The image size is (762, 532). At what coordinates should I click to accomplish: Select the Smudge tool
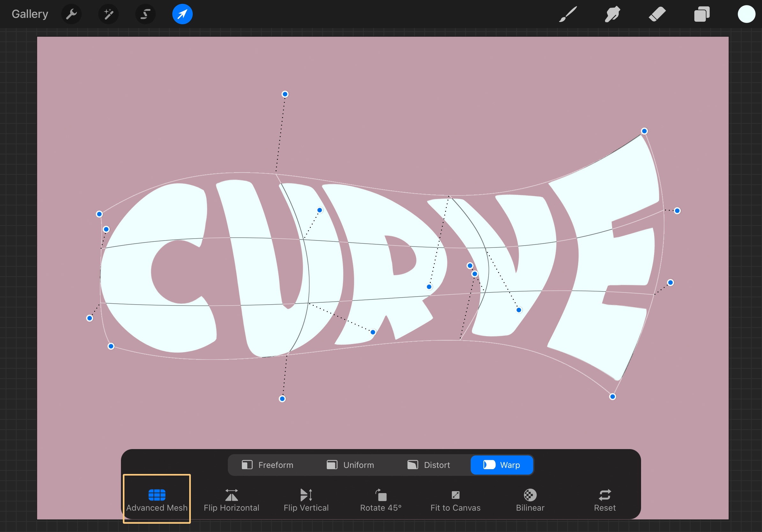tap(612, 14)
